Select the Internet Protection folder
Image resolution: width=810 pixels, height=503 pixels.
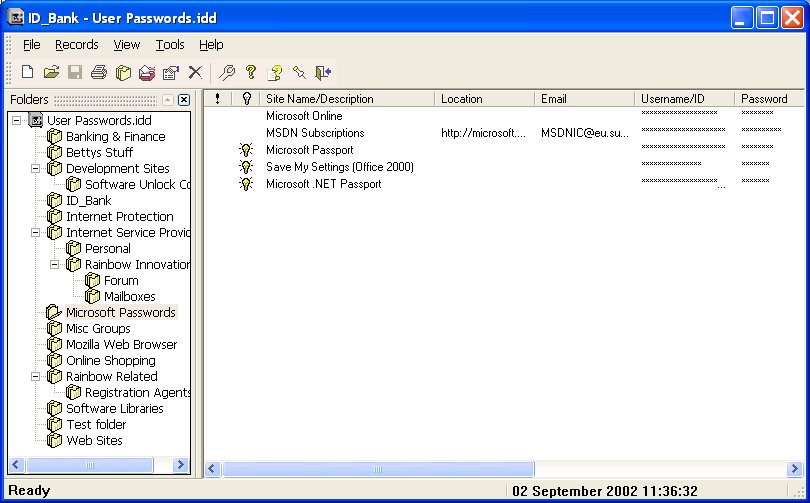point(119,216)
